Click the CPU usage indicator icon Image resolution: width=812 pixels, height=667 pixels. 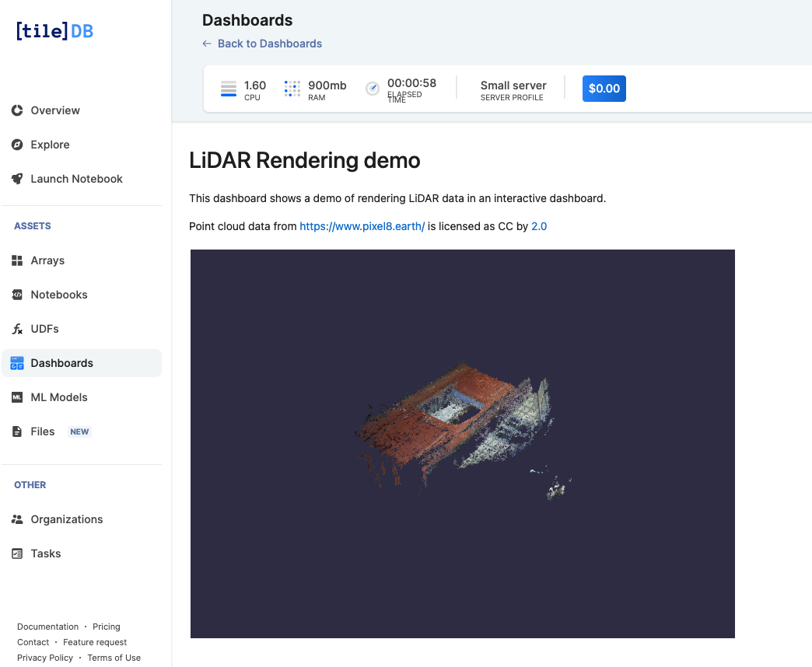228,88
